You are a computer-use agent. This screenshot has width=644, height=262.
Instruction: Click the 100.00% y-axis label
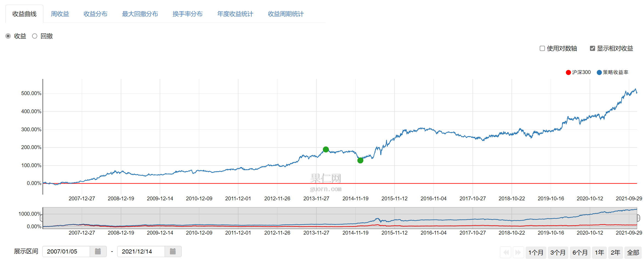[31, 166]
